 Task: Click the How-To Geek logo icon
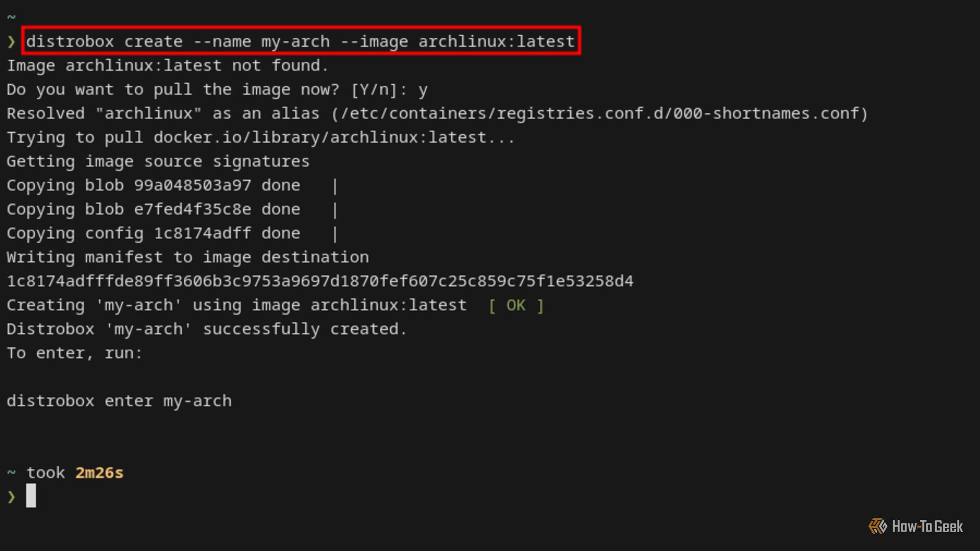pos(878,526)
